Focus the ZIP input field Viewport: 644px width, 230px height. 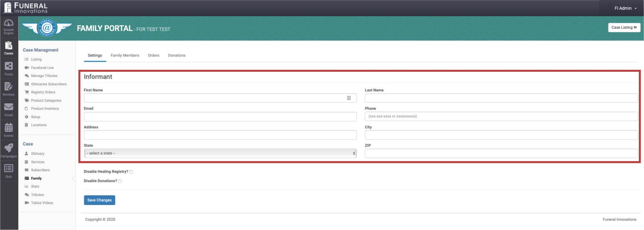(501, 153)
